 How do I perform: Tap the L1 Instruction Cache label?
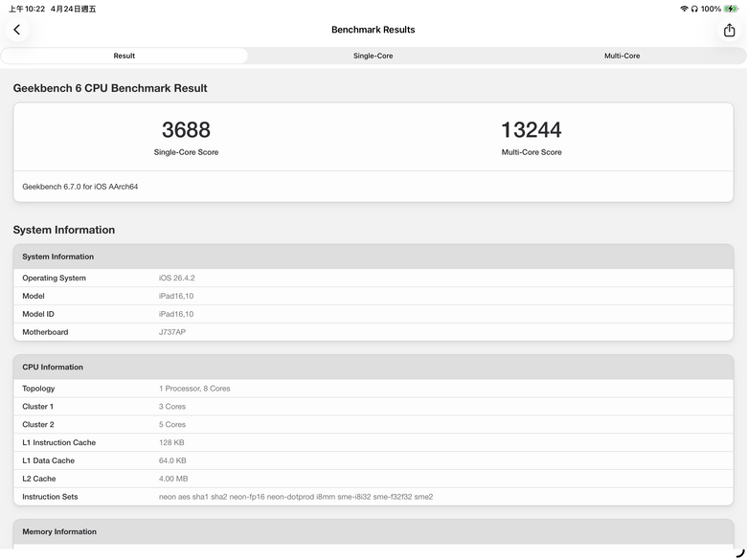[59, 442]
